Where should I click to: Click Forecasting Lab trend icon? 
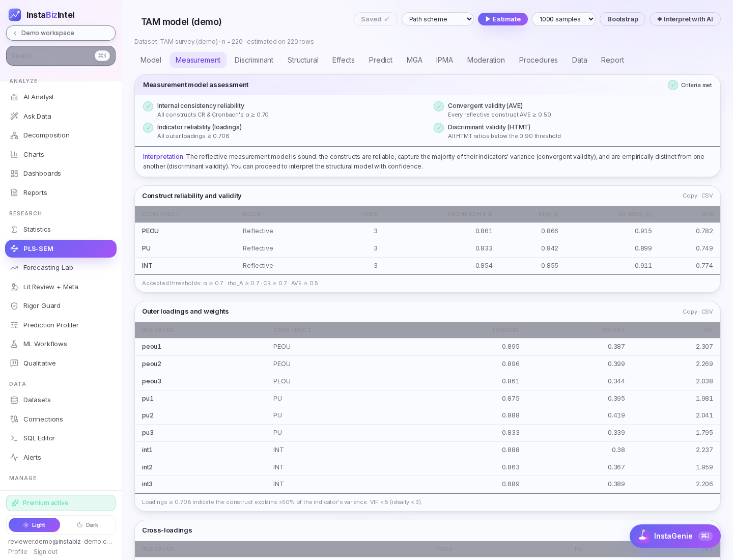coord(14,268)
